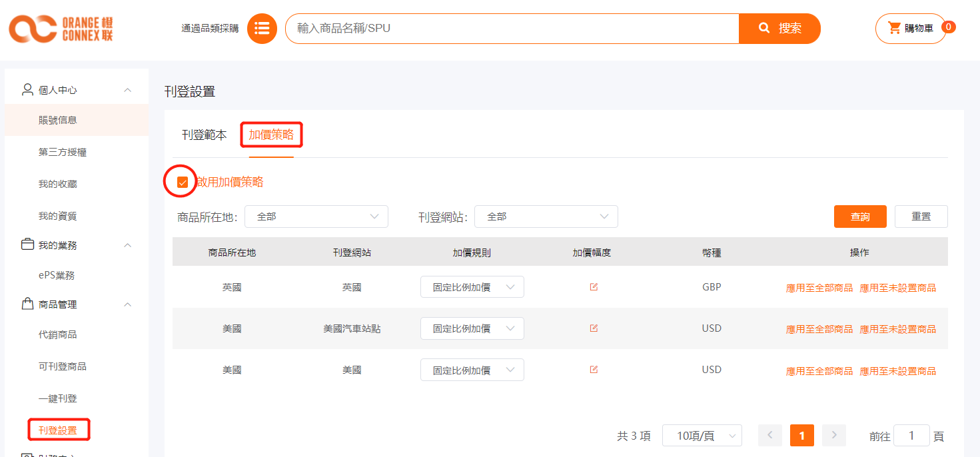980x457 pixels.
Task: Collapse the 我的業務 sidebar section
Action: 128,245
